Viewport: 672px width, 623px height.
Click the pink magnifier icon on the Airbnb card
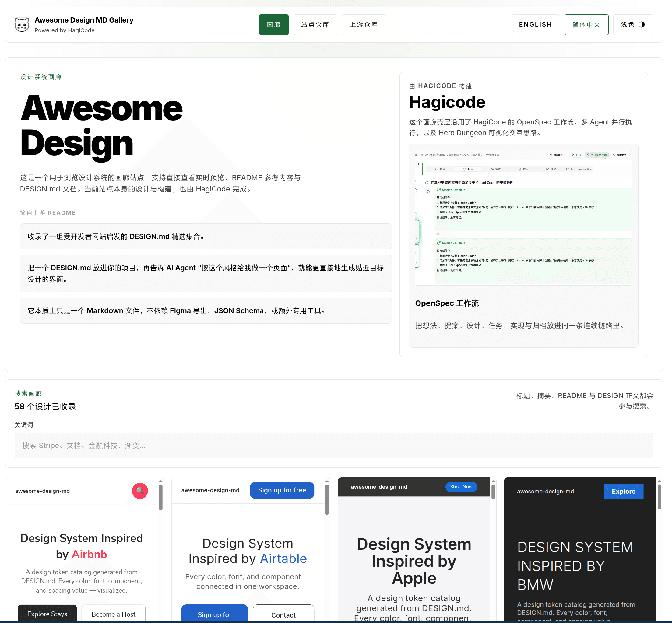pyautogui.click(x=140, y=491)
